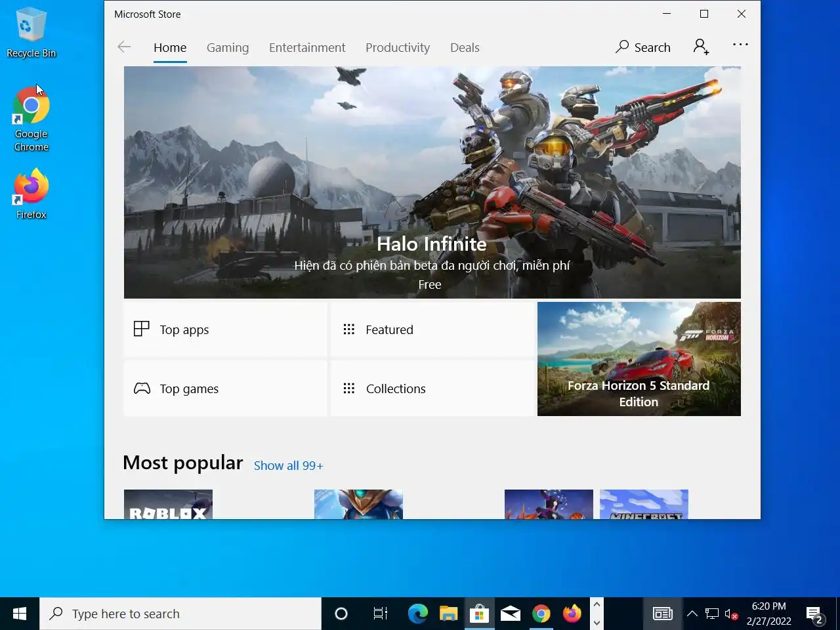Open the Windows Start menu
The height and width of the screenshot is (630, 840).
20,614
